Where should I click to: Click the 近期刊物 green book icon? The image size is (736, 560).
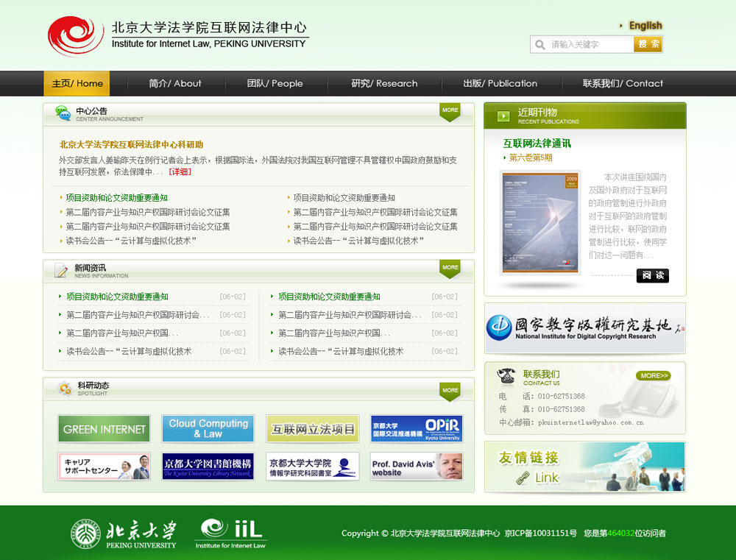[503, 116]
